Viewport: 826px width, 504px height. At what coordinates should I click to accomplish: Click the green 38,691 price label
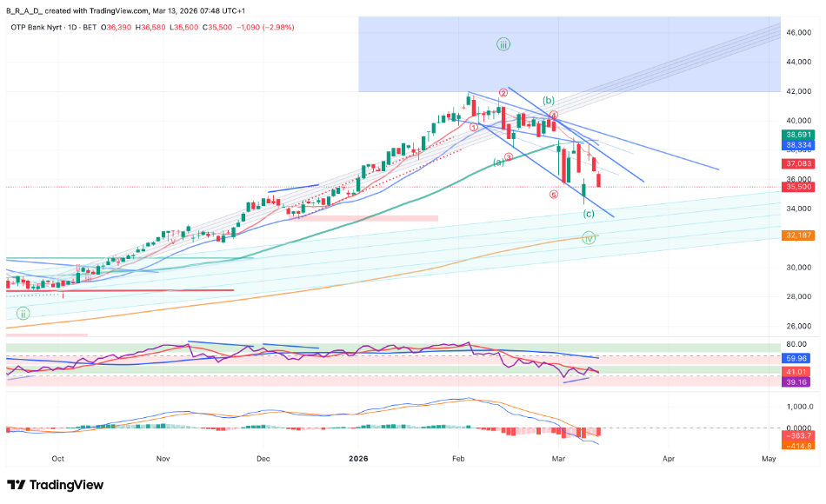pos(799,136)
